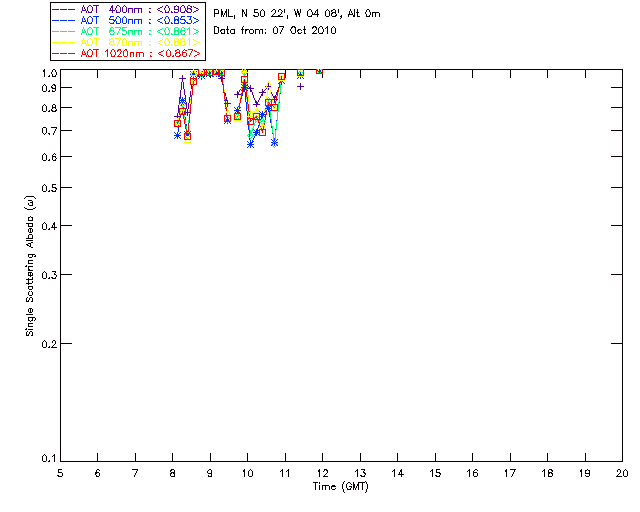
Task: Click the 12 tick label on time axis
Action: click(x=322, y=473)
